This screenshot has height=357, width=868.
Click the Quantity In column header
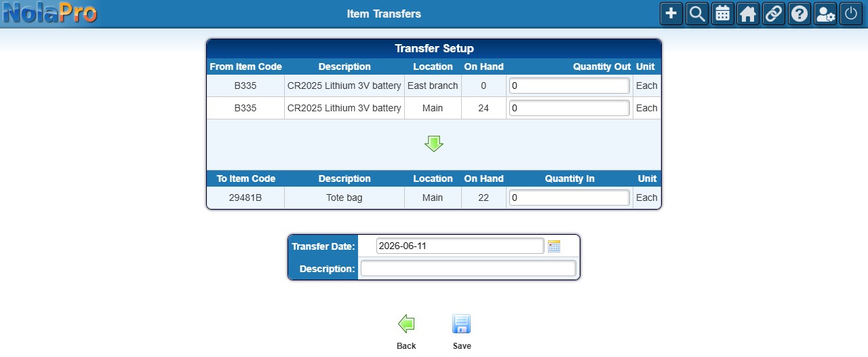click(x=570, y=178)
